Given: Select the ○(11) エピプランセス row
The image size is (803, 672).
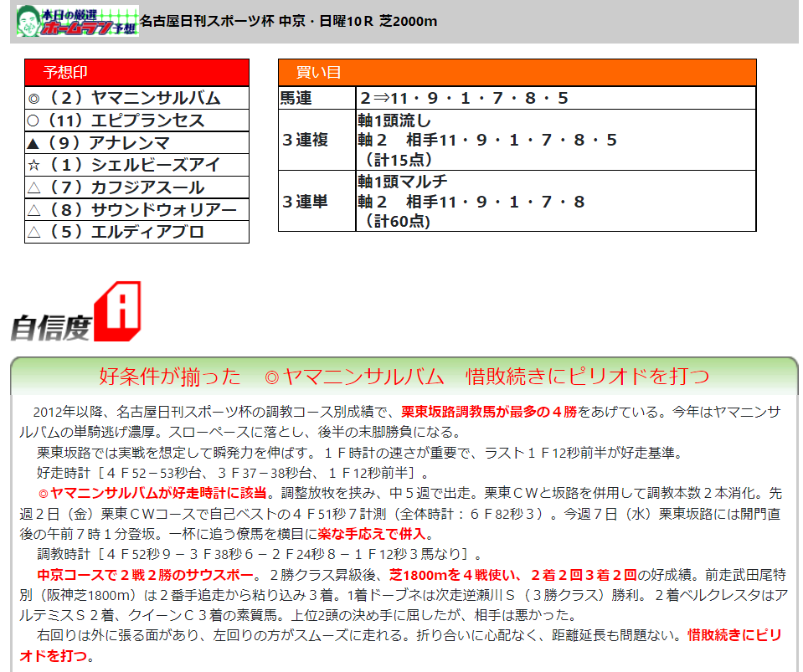Looking at the screenshot, I should click(x=136, y=121).
